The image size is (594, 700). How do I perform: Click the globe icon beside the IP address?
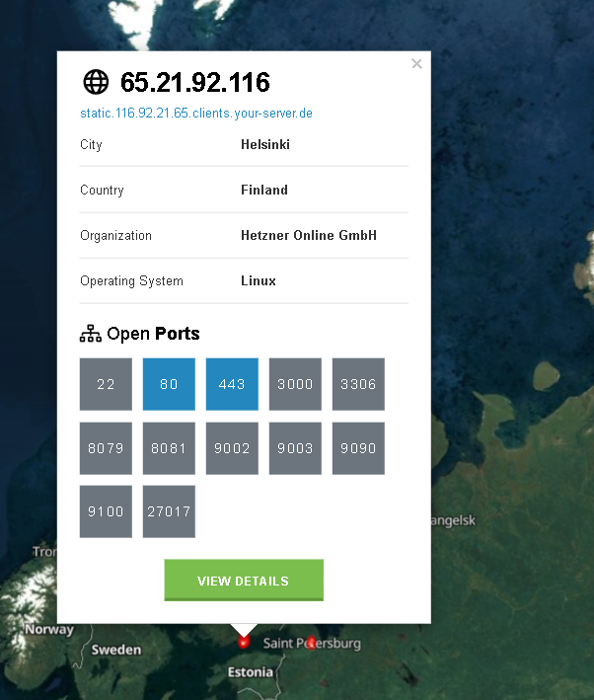click(x=96, y=82)
